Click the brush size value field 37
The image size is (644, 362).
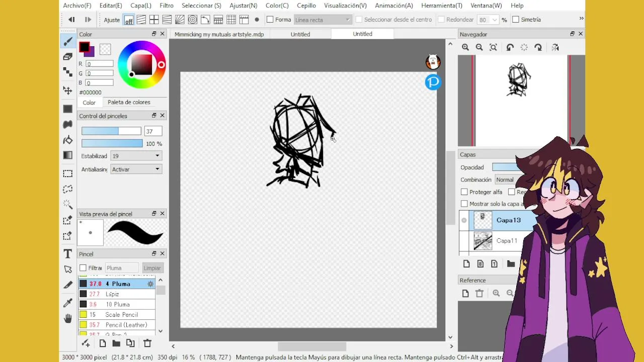tap(153, 131)
